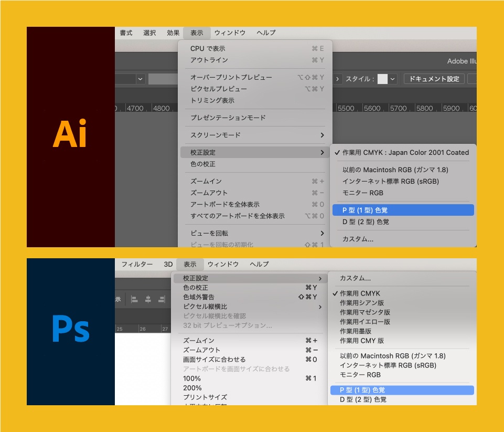Select すべてのアートボードを全体表示

[x=255, y=216]
